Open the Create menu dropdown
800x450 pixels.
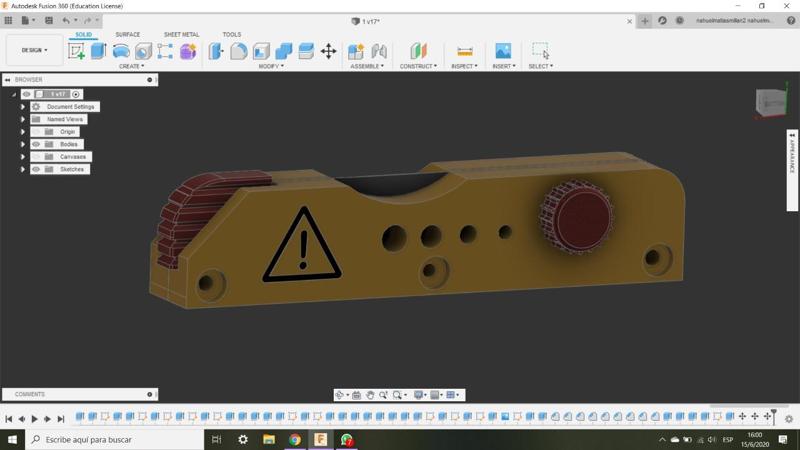coord(131,66)
